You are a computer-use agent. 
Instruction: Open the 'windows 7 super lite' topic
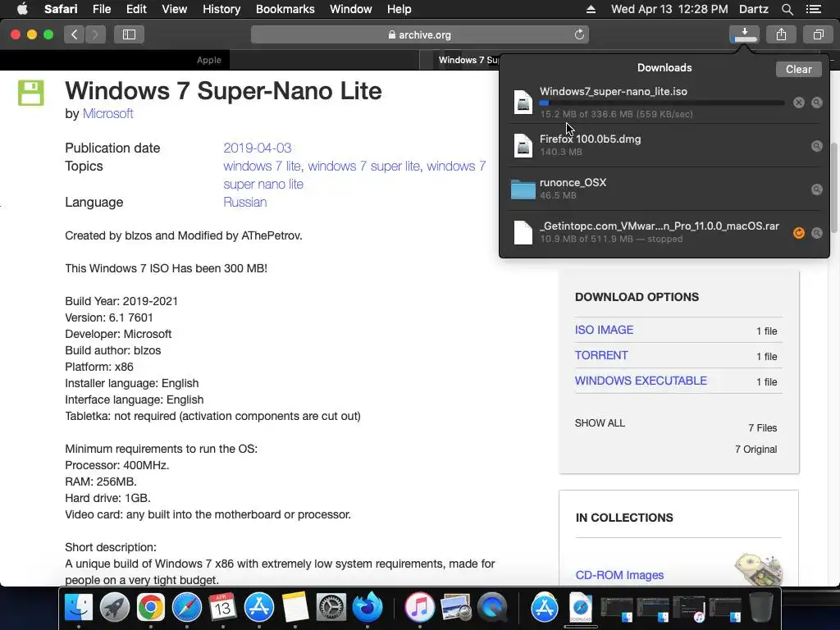point(363,166)
